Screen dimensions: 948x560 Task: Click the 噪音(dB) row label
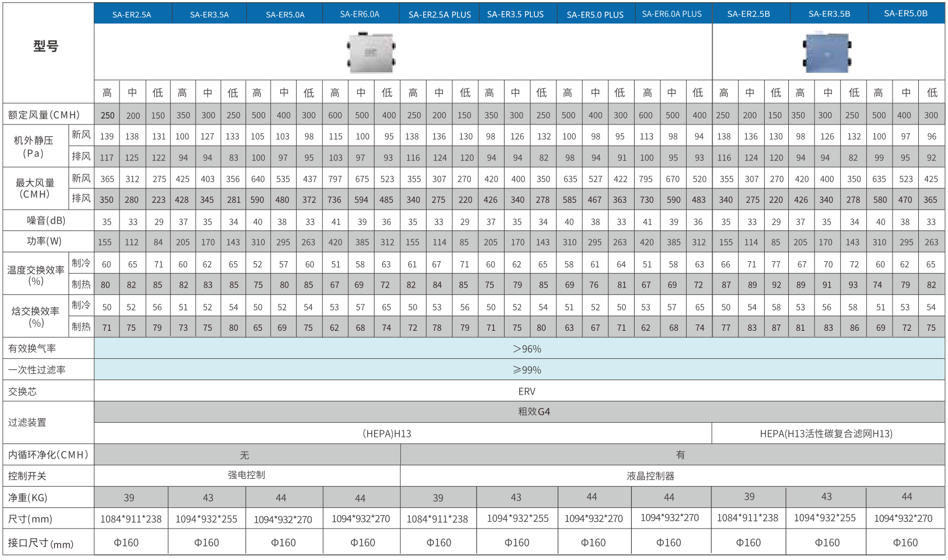tap(46, 221)
